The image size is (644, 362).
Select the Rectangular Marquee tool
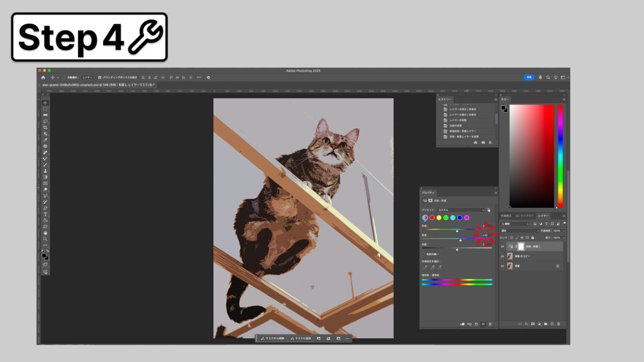pyautogui.click(x=45, y=109)
